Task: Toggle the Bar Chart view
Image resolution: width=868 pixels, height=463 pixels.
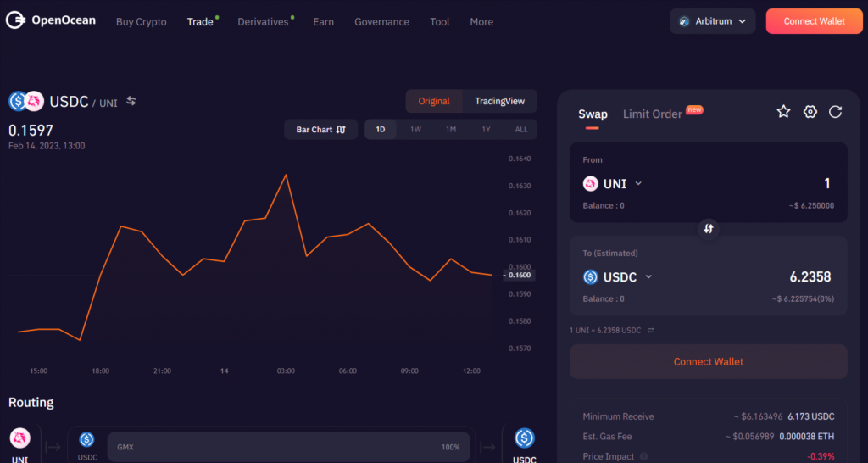Action: click(321, 129)
